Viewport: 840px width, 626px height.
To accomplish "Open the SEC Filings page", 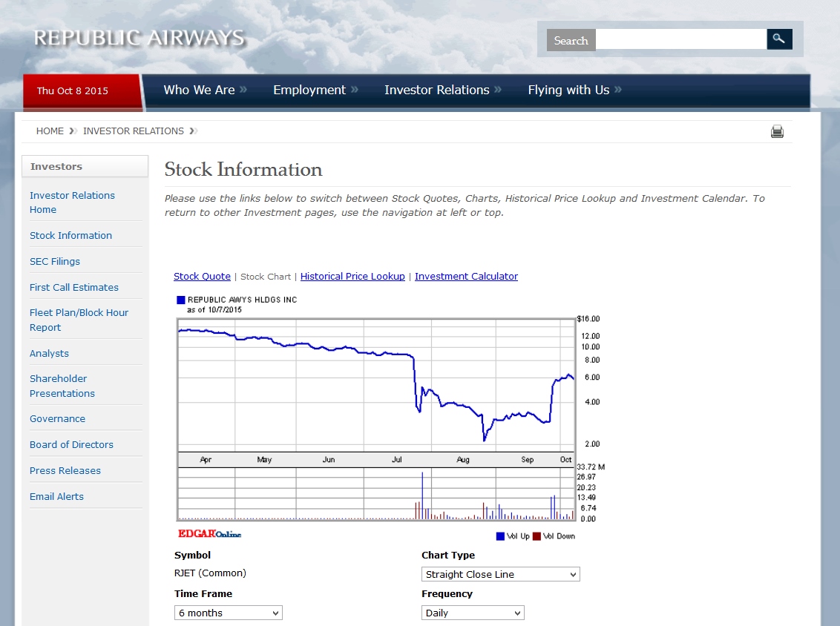I will tap(55, 261).
